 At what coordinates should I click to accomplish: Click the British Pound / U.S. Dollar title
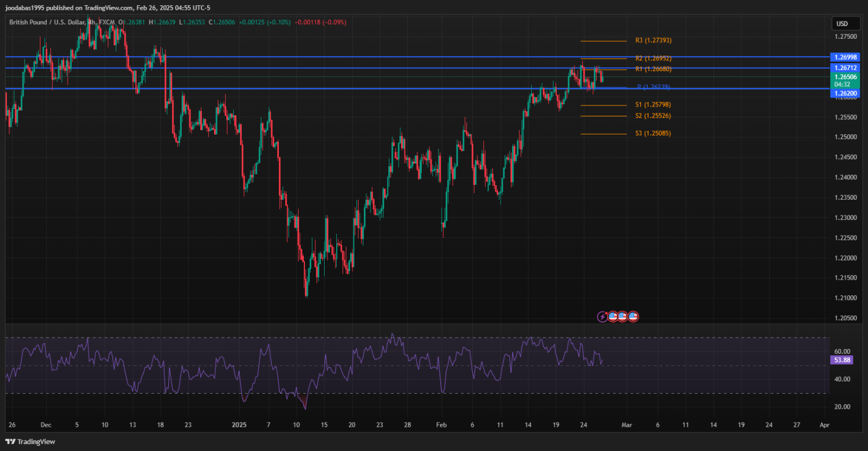pos(47,22)
